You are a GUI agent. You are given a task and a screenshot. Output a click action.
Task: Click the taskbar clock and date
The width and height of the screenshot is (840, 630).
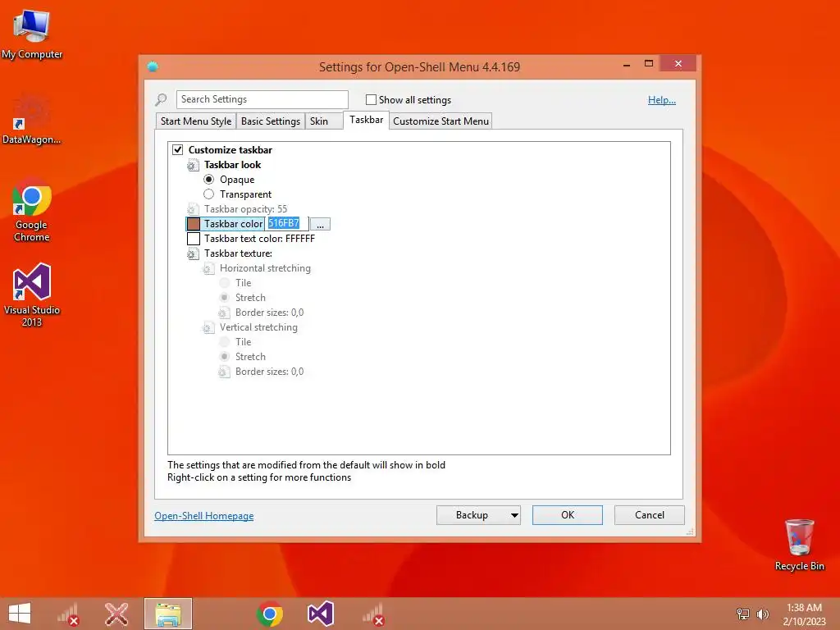[x=804, y=614]
